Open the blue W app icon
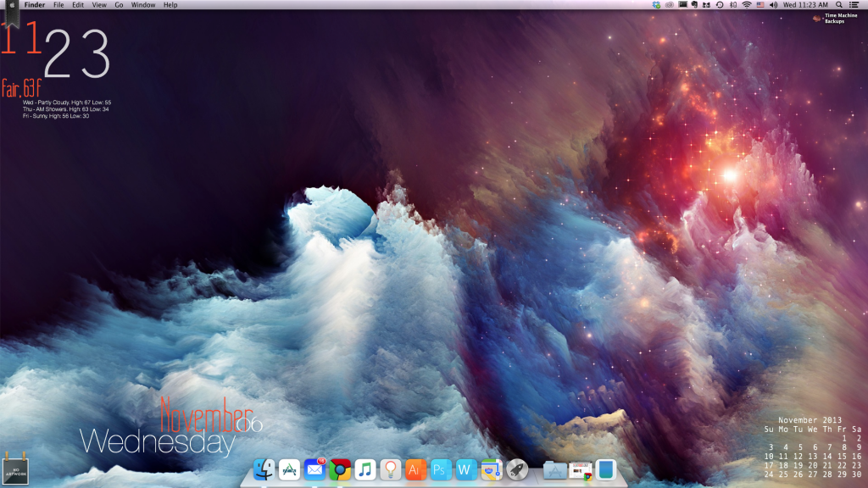This screenshot has width=868, height=488. point(465,469)
